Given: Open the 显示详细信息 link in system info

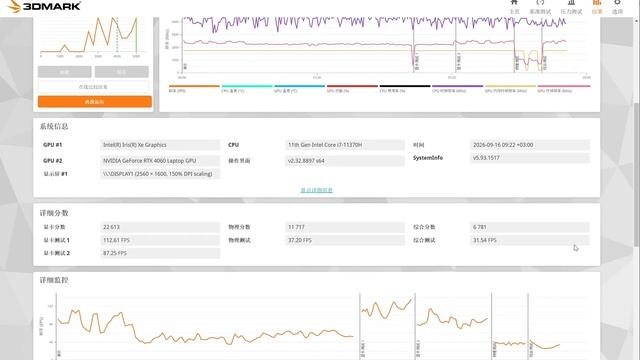Looking at the screenshot, I should tap(316, 190).
